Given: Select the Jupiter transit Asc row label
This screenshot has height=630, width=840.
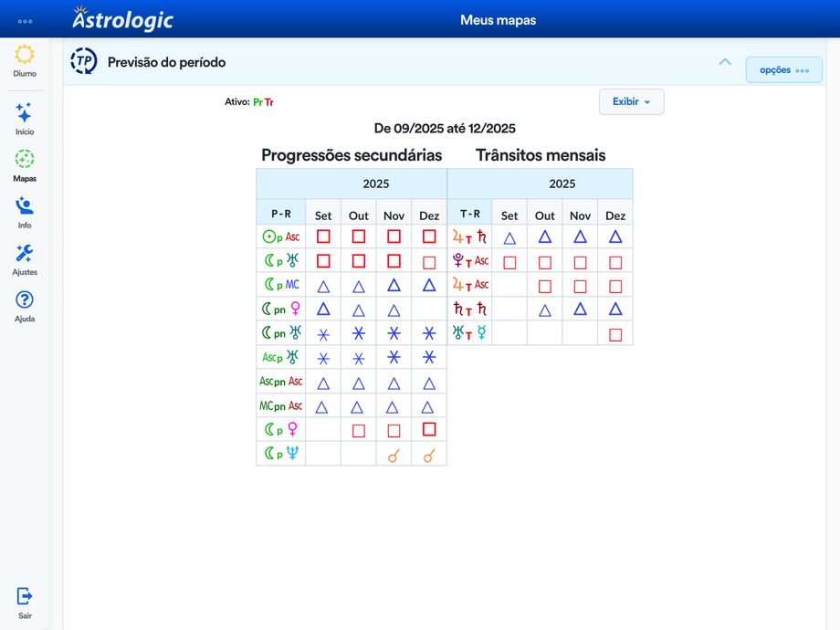Looking at the screenshot, I should (470, 285).
